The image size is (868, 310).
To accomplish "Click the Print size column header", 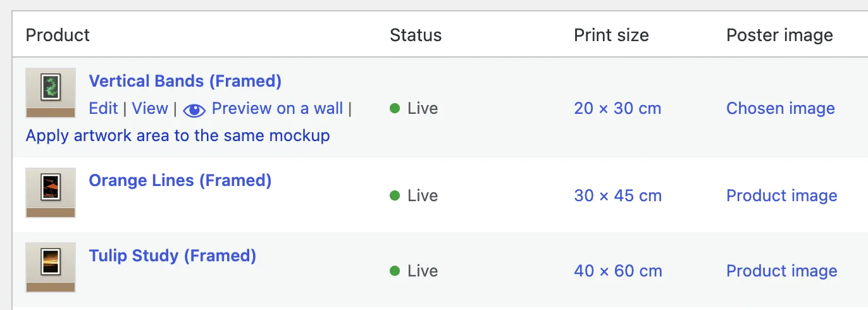I will [611, 35].
